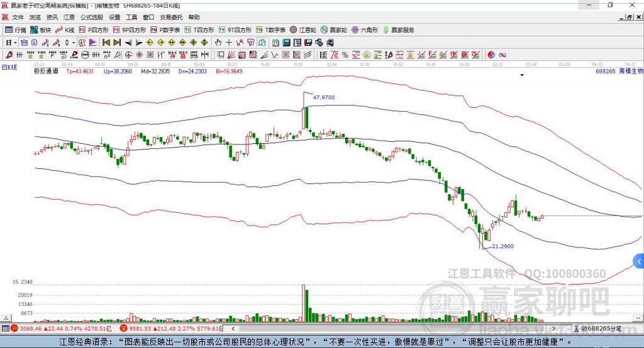The height and width of the screenshot is (348, 644).
Task: Open the 赢家轮 wheel tool
Action: click(334, 30)
